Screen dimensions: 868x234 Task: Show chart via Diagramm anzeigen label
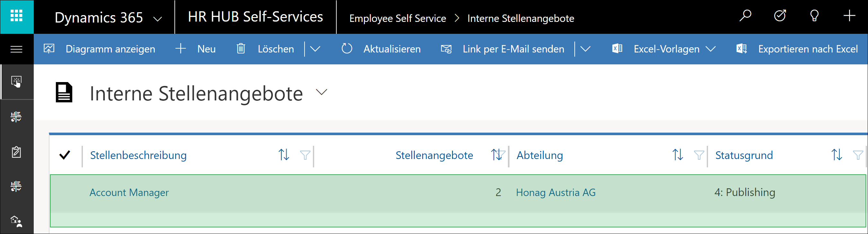coord(111,49)
